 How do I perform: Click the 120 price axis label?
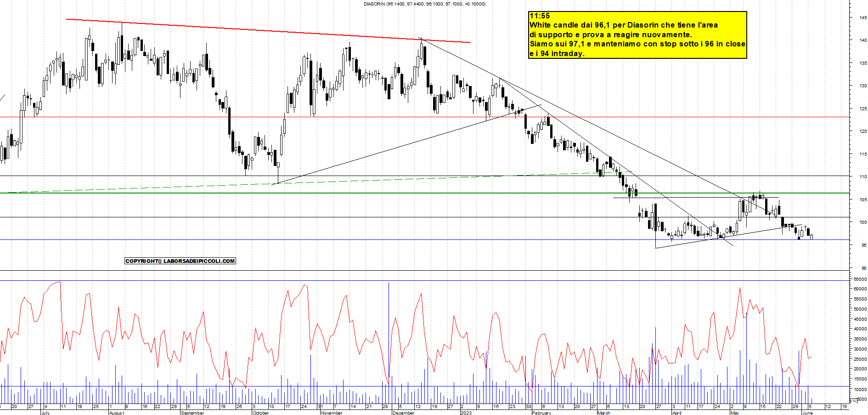863,131
